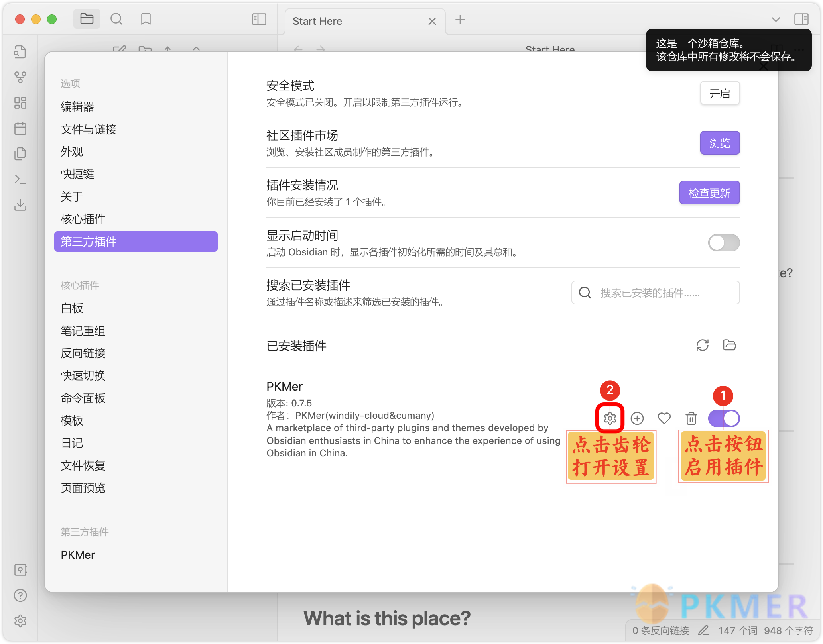
Task: Click 147 个词 word count in status bar
Action: point(737,630)
